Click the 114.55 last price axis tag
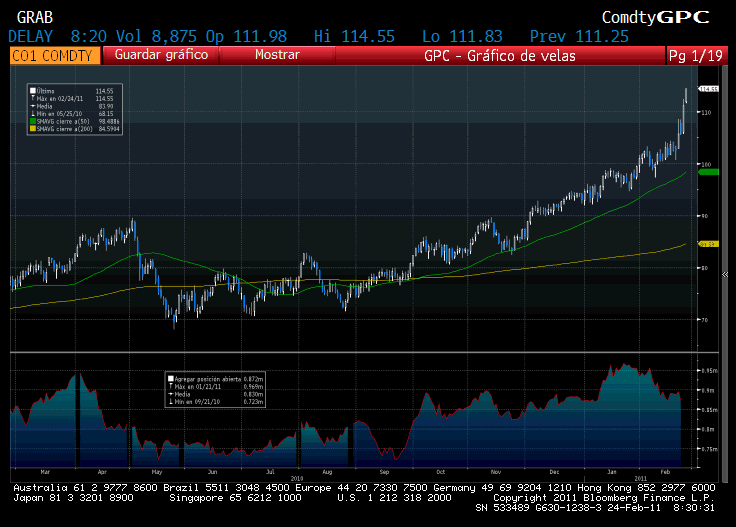 click(709, 89)
